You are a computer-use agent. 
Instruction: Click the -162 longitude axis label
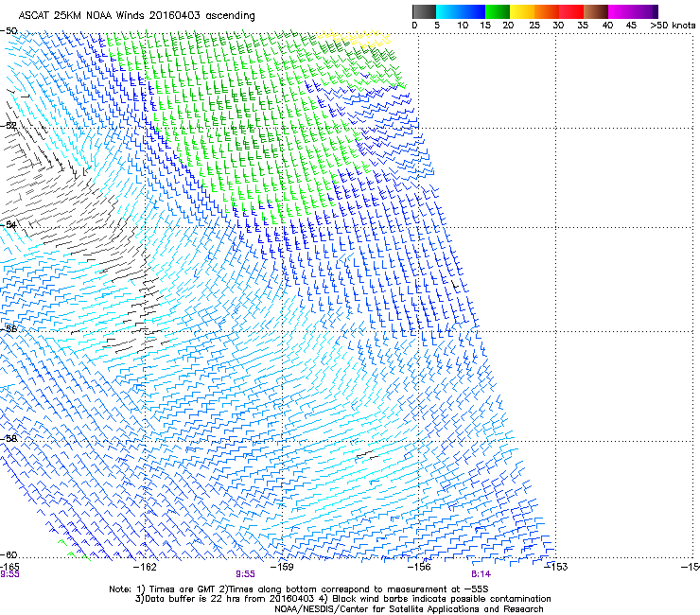[x=146, y=567]
